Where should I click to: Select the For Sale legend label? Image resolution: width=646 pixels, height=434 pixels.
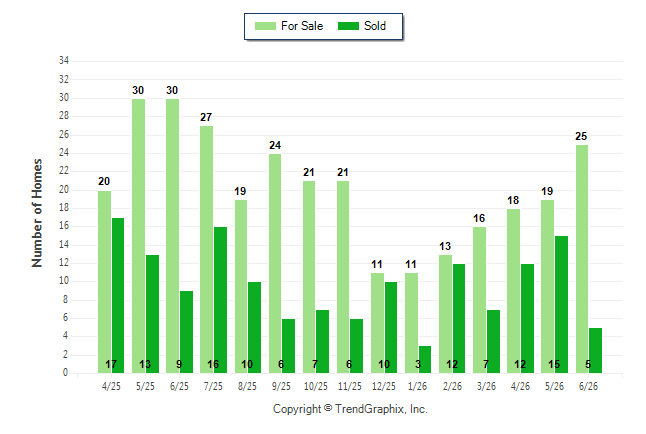[302, 26]
